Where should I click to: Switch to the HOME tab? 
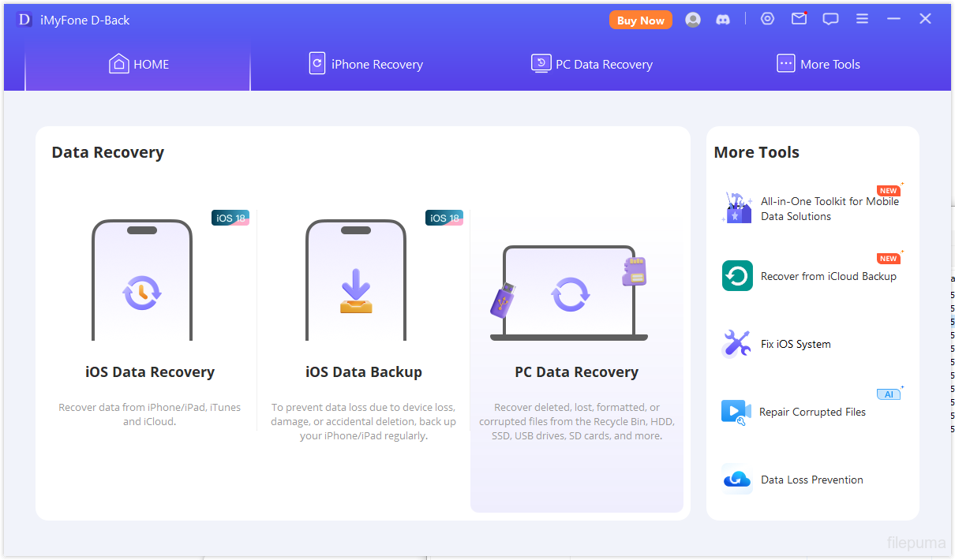click(138, 65)
